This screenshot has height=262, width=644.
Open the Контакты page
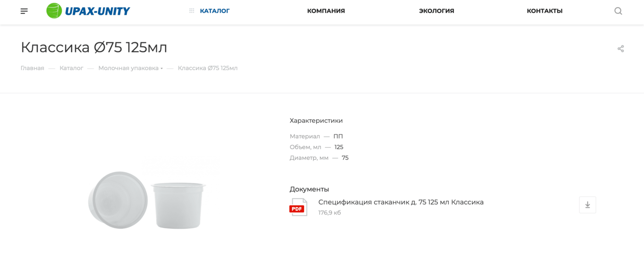pos(545,11)
